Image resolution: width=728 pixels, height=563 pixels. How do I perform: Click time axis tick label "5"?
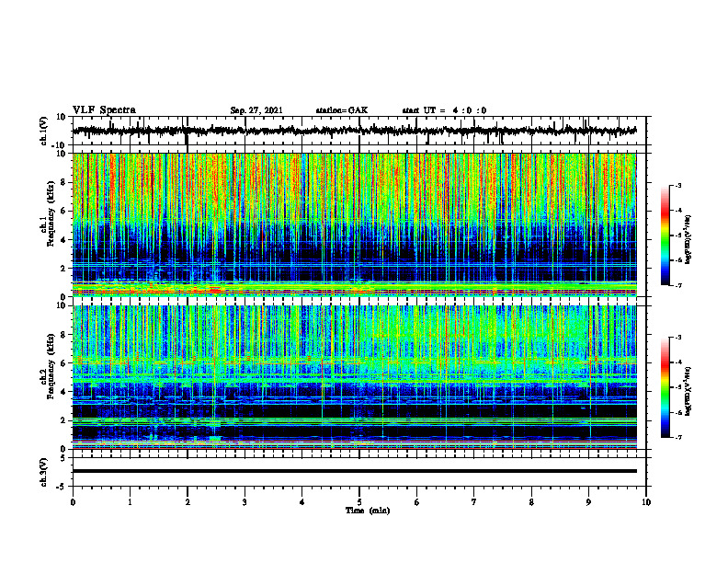pos(359,502)
